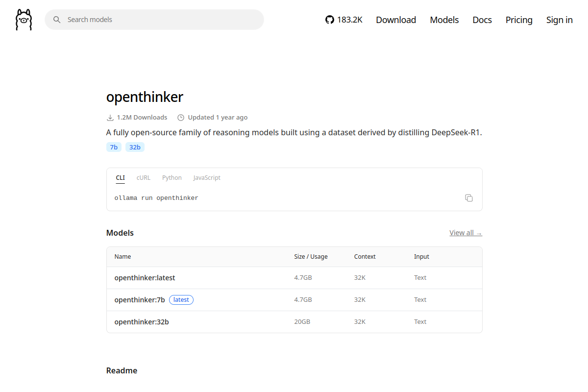Click Sign in
Screen dimensions: 588x392
pyautogui.click(x=560, y=20)
